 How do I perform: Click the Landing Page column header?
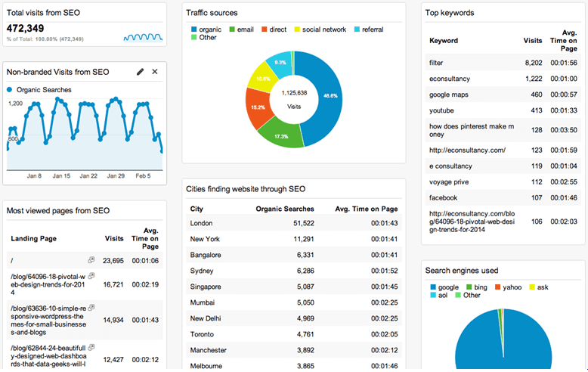33,238
